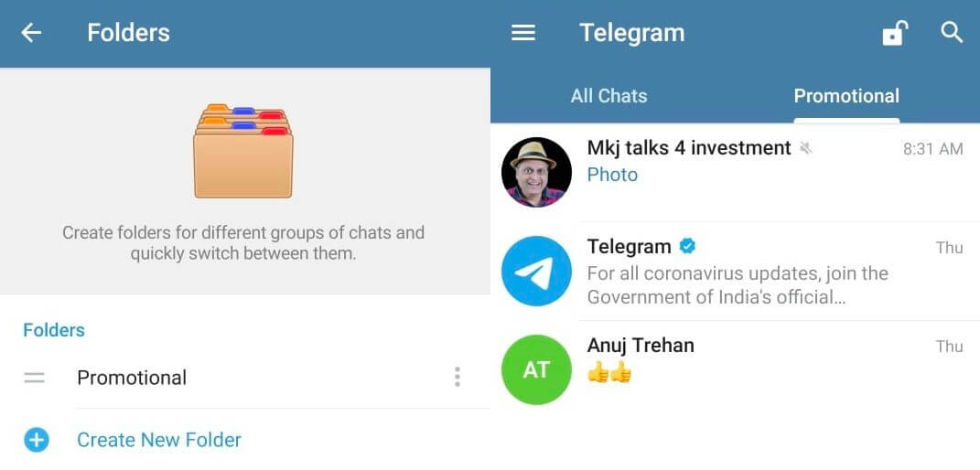Click the Telegram paper plane avatar
Image resolution: width=980 pixels, height=470 pixels.
coord(536,271)
